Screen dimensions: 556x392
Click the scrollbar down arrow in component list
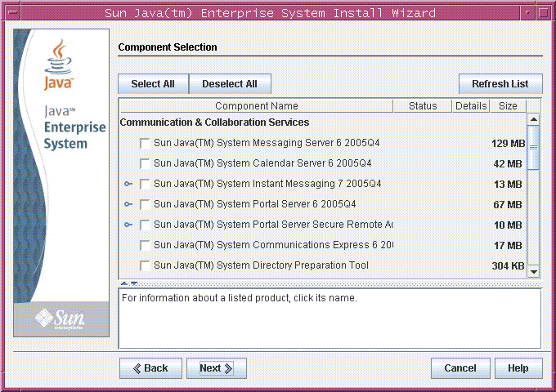coord(534,272)
